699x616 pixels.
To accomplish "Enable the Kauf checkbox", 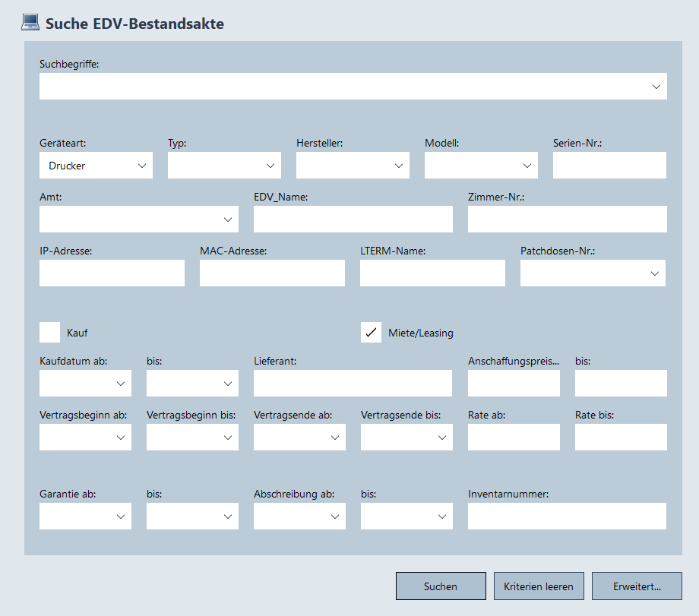I will point(50,332).
